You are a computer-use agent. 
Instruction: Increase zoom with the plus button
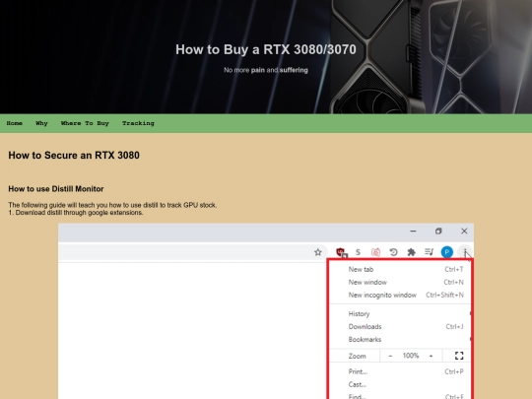click(x=431, y=356)
